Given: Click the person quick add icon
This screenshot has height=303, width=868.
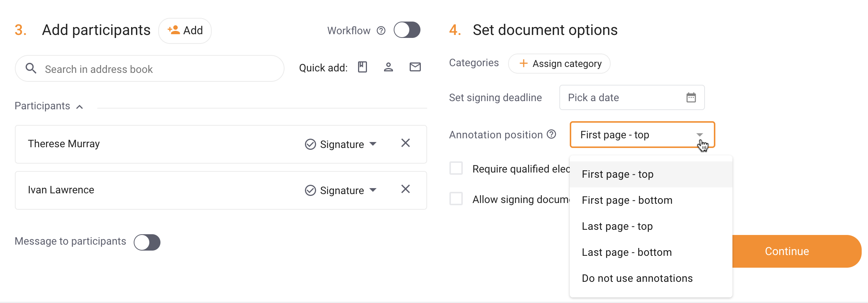Looking at the screenshot, I should [389, 67].
